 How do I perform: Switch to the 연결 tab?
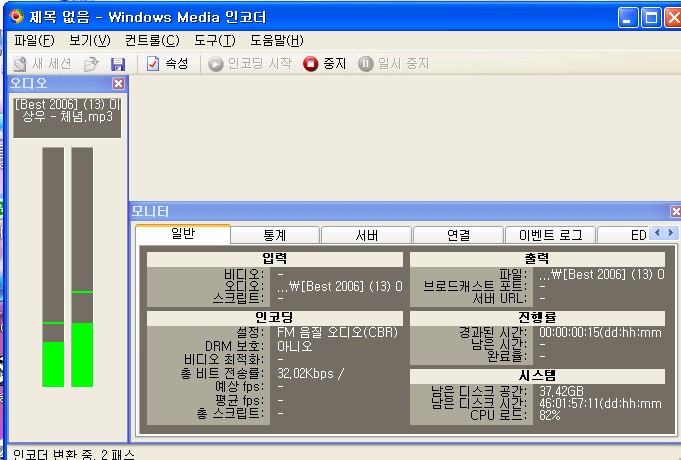tap(458, 235)
